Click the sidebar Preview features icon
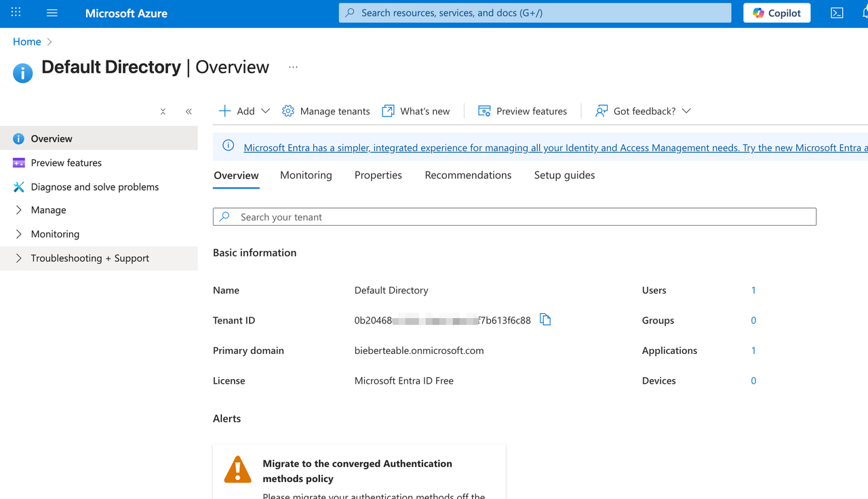This screenshot has height=499, width=868. 19,163
